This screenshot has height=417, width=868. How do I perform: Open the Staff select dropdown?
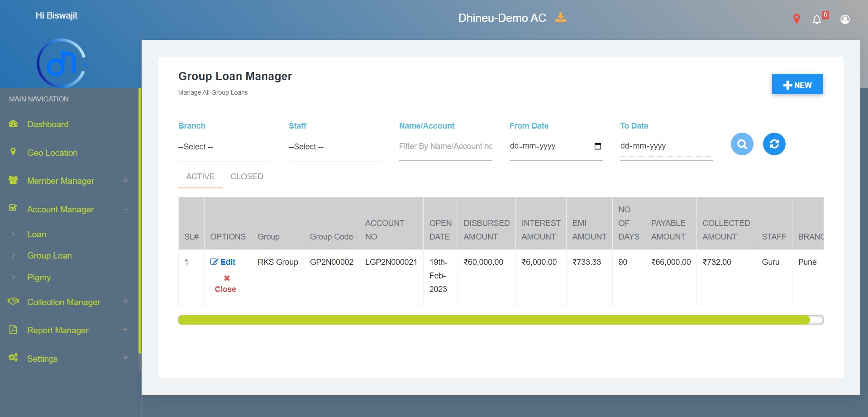(335, 147)
